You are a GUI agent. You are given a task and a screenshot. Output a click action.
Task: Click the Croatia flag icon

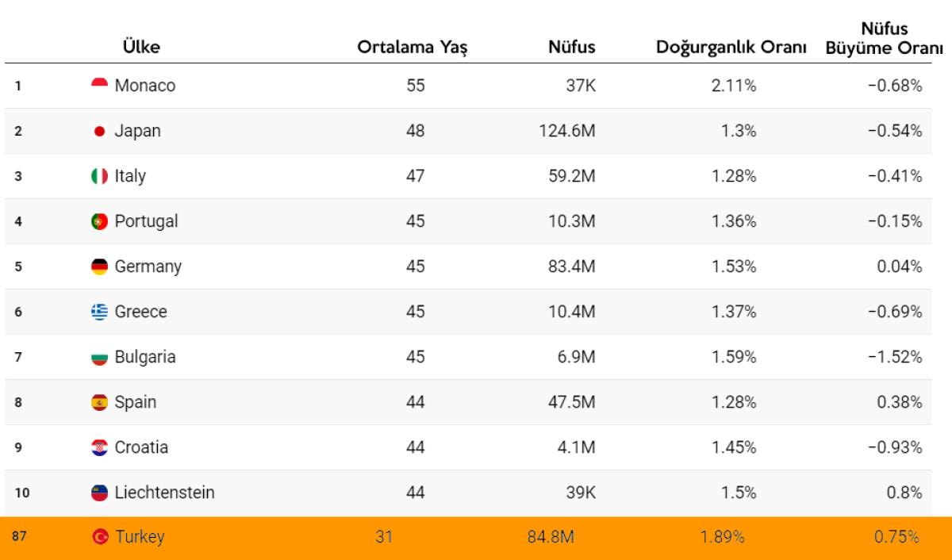pyautogui.click(x=99, y=447)
